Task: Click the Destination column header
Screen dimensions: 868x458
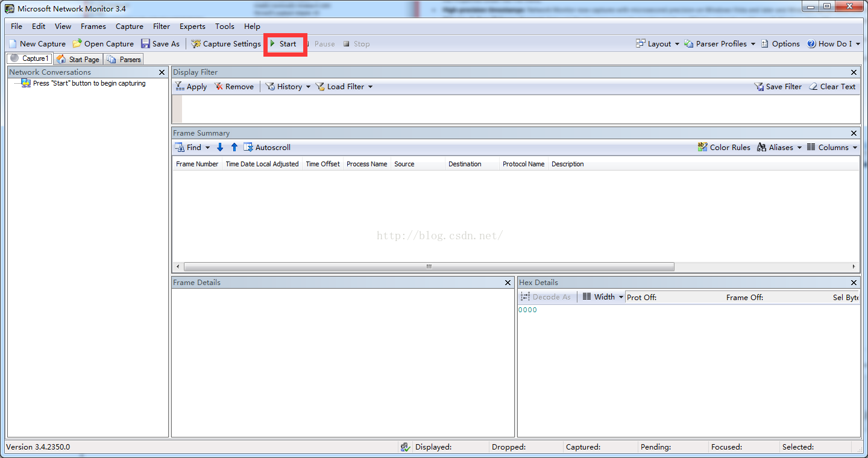Action: pos(472,164)
